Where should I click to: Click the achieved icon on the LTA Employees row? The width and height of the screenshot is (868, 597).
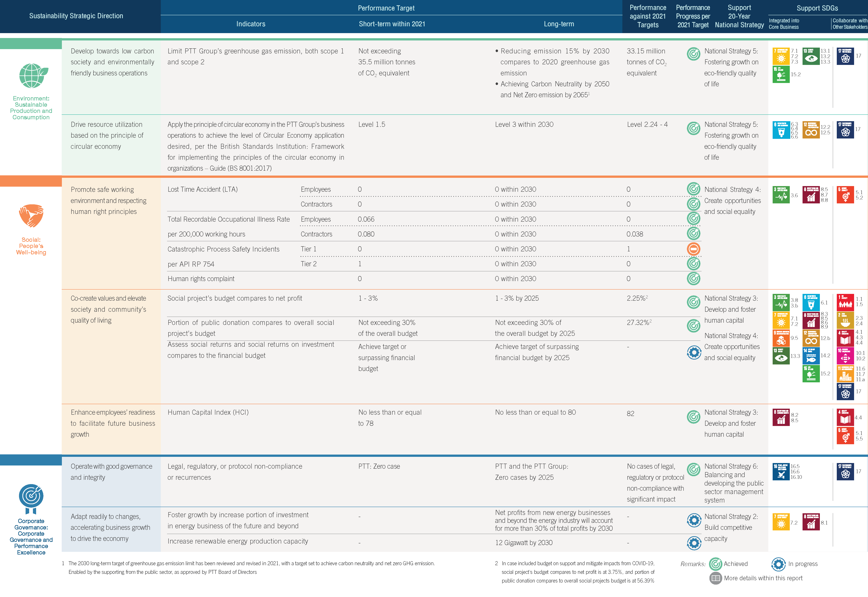click(x=693, y=189)
